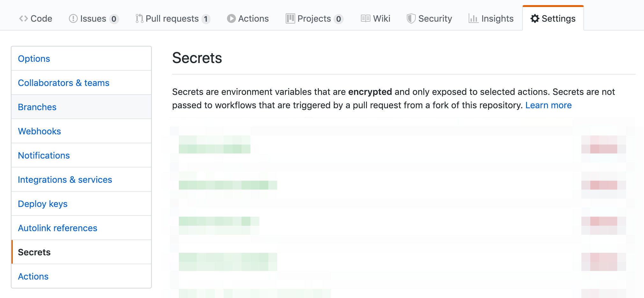Image resolution: width=644 pixels, height=298 pixels.
Task: Click the Wiki book icon
Action: tap(365, 18)
